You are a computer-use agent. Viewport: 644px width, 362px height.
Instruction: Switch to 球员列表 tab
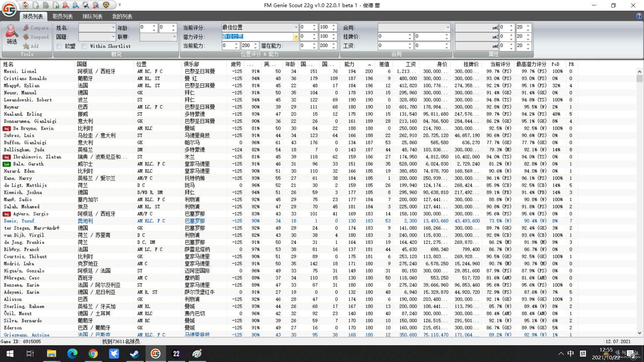(33, 16)
